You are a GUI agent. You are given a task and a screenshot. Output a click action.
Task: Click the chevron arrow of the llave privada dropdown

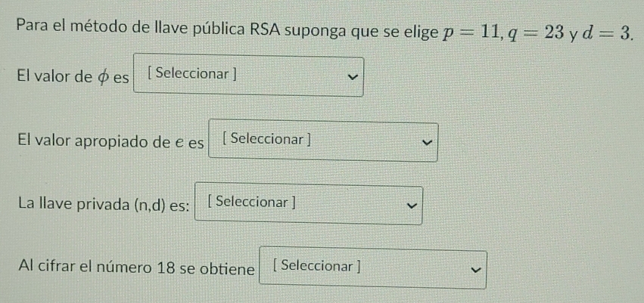tap(412, 205)
